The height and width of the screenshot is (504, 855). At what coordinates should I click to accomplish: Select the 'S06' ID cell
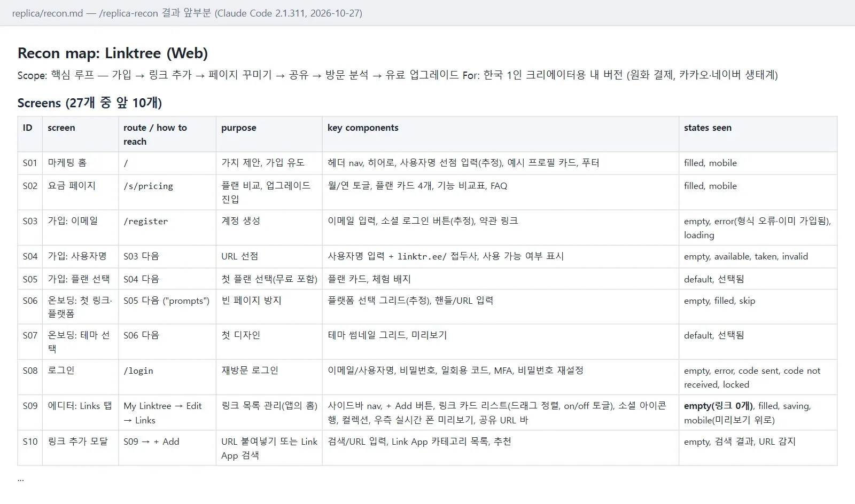pos(30,307)
